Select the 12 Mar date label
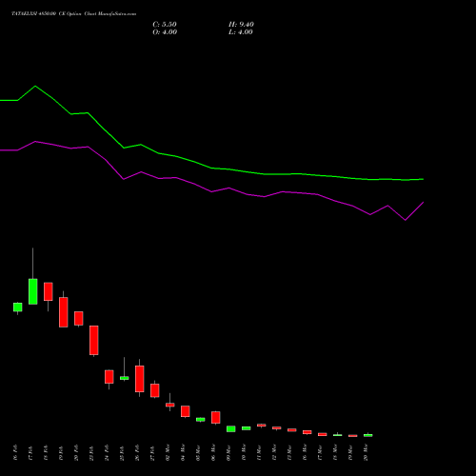 click(x=274, y=452)
